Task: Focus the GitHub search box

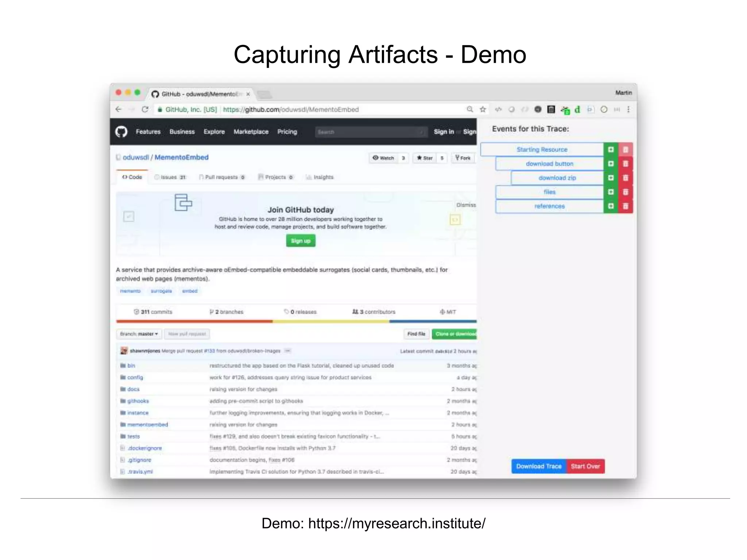Action: tap(371, 132)
